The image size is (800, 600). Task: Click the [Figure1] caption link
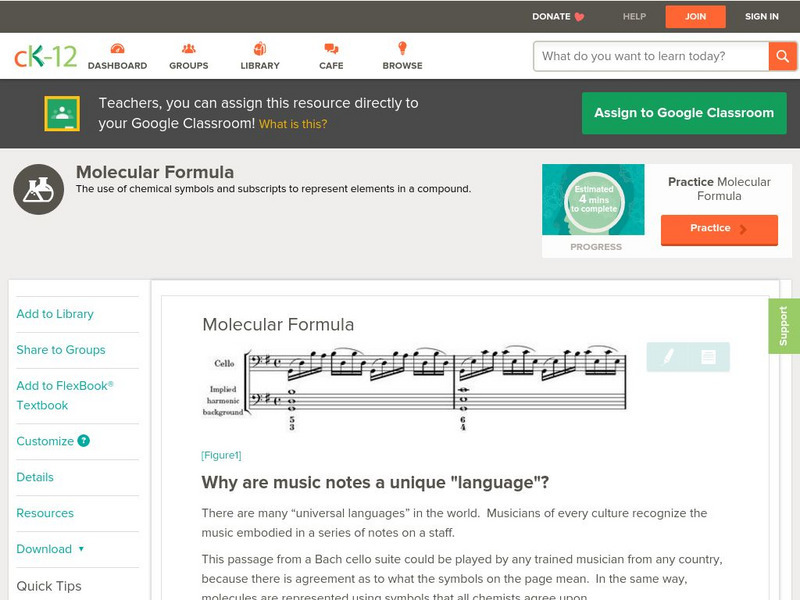pos(221,455)
